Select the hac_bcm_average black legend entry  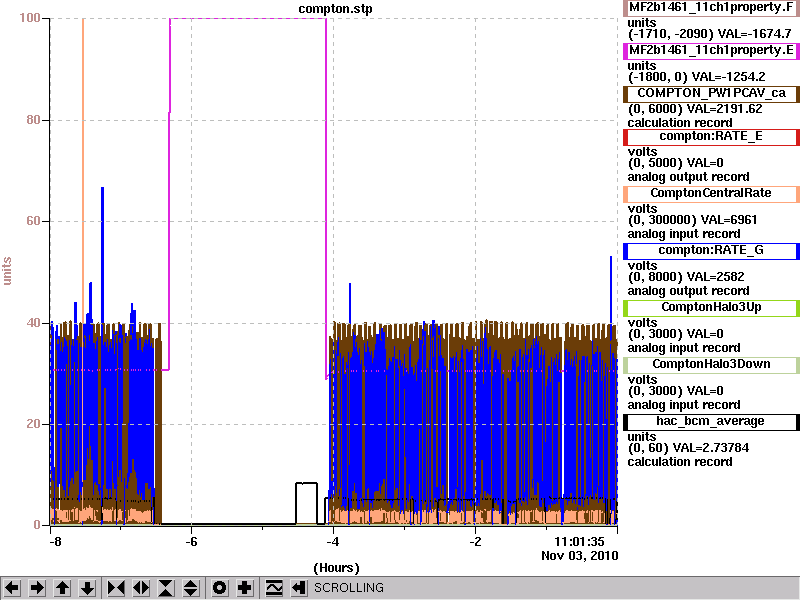tap(711, 421)
